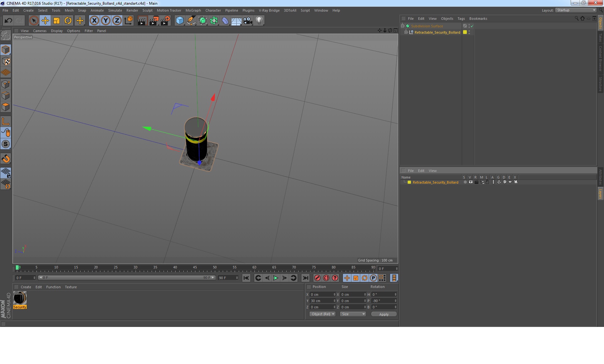Toggle layer visibility eye for Retractable_Security_Bollard

coord(471,182)
